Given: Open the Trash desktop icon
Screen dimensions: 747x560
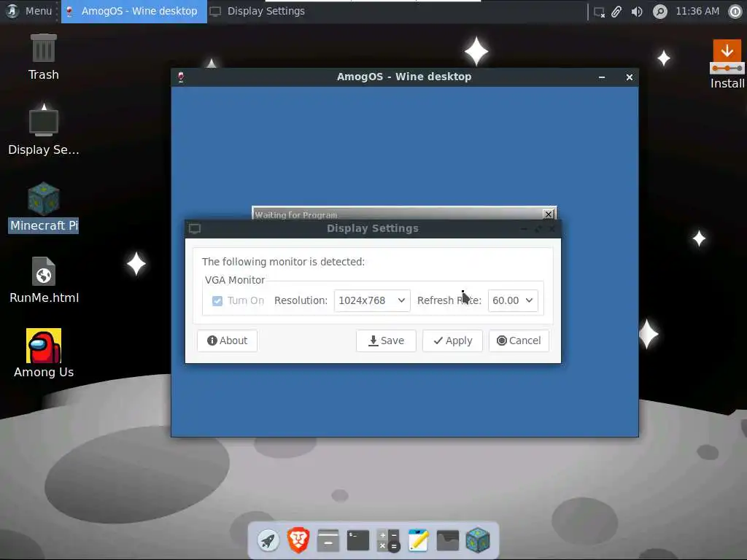Looking at the screenshot, I should 43,57.
